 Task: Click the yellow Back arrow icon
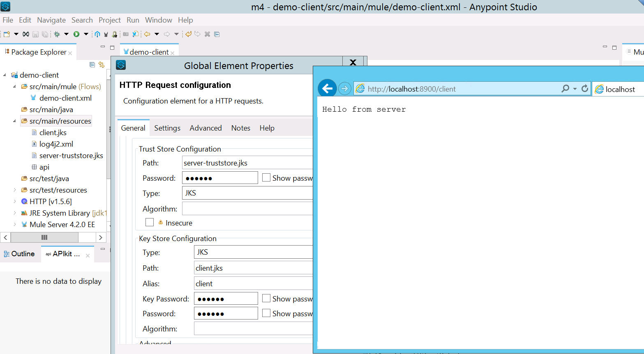[x=147, y=34]
